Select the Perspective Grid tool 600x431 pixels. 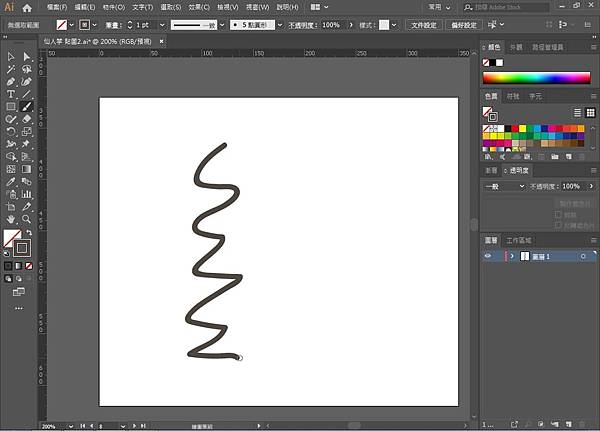click(26, 157)
